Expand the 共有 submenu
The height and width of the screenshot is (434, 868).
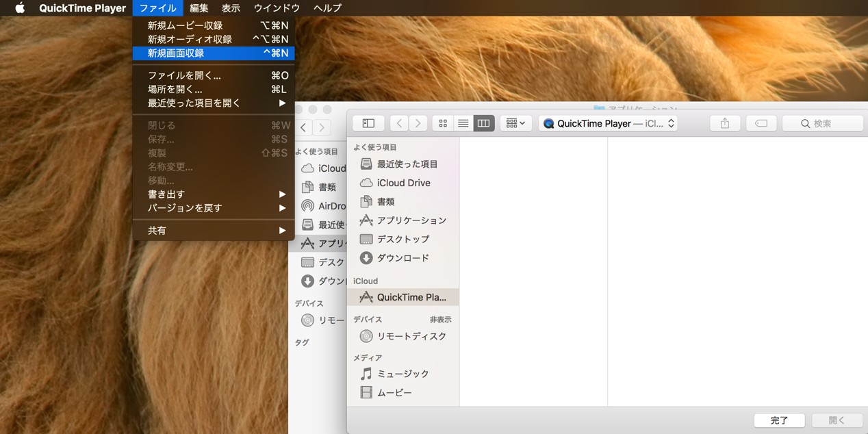tap(214, 230)
